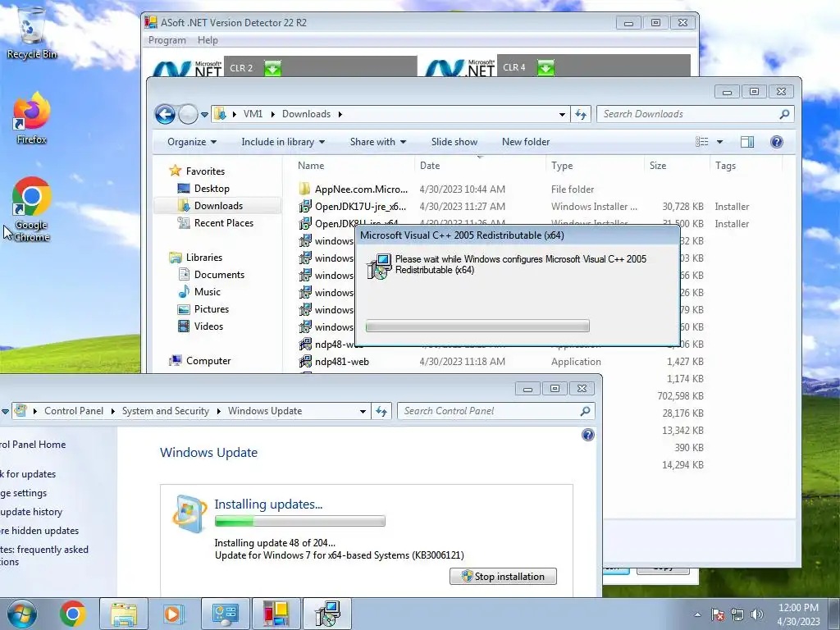This screenshot has width=840, height=630.
Task: Open the Include in library dropdown
Action: click(x=283, y=142)
